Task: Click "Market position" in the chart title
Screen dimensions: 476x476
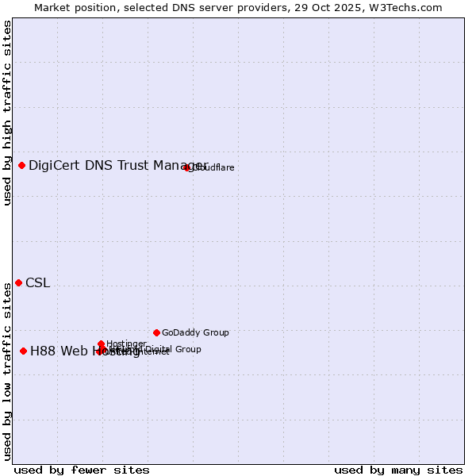Action: click(71, 7)
